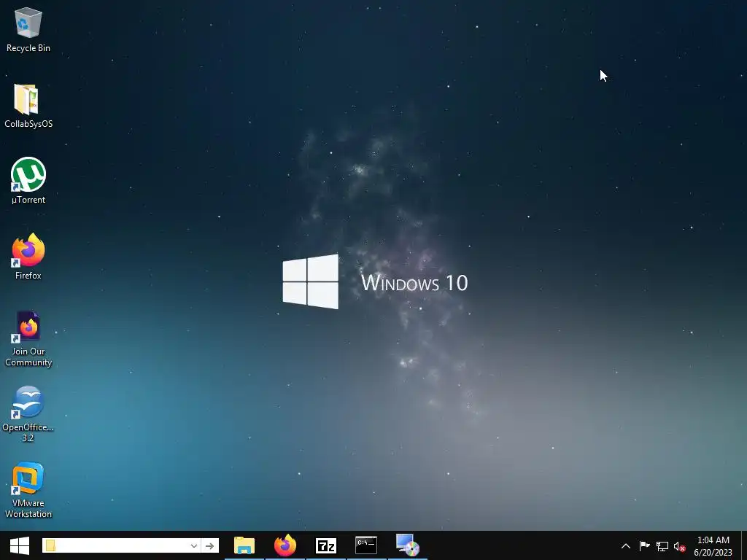Open the Windows Start menu
The height and width of the screenshot is (560, 747).
point(20,545)
